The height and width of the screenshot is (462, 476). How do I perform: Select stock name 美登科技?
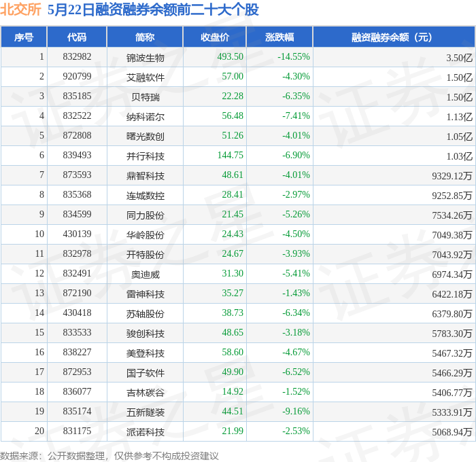145,354
